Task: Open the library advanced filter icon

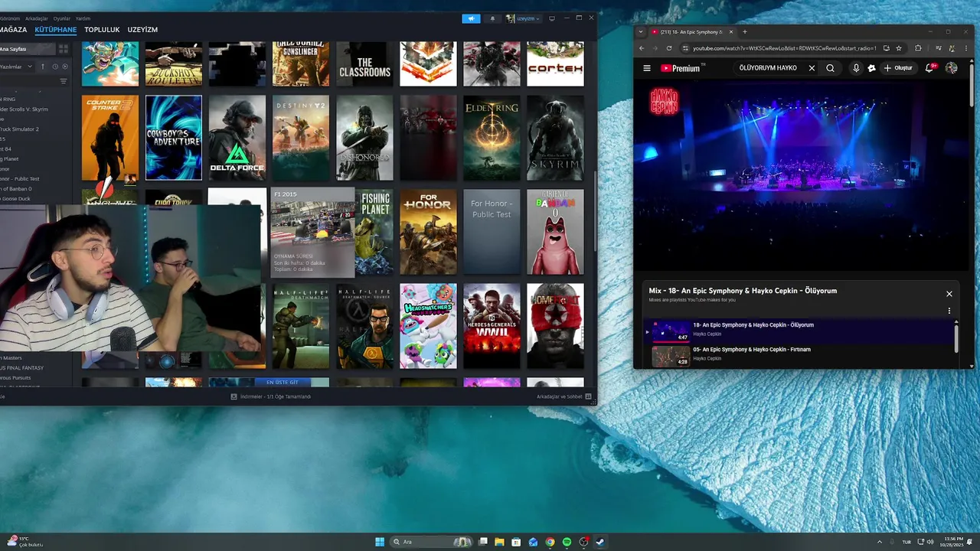Action: (64, 81)
